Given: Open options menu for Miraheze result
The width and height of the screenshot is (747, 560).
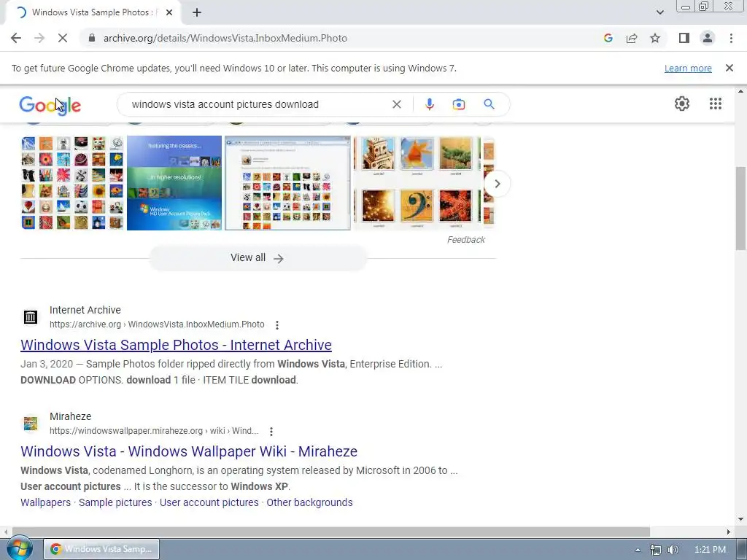Looking at the screenshot, I should coord(271,432).
